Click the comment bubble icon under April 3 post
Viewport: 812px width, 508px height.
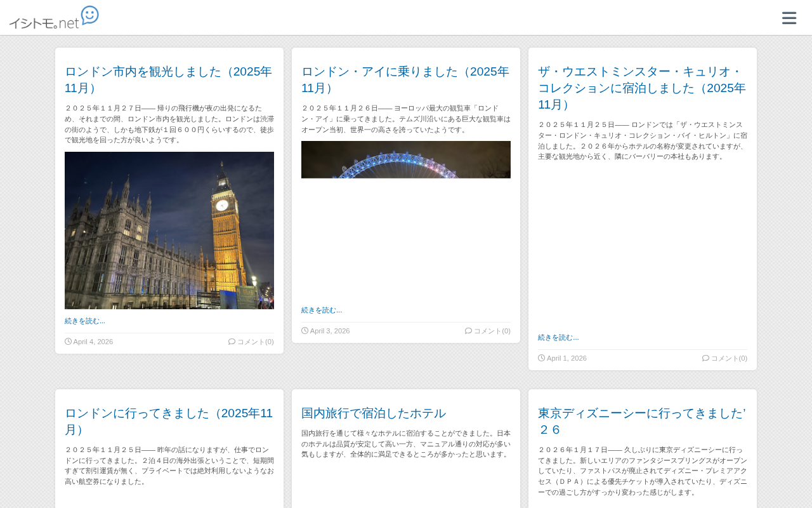tap(468, 331)
